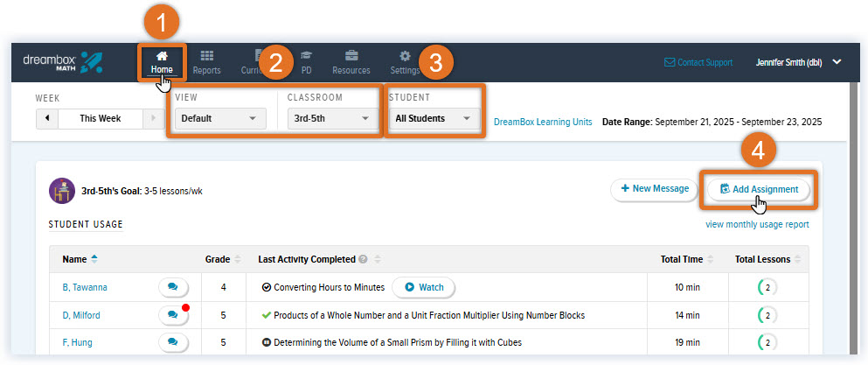Click the Add Assignment button
This screenshot has width=868, height=365.
click(x=759, y=189)
